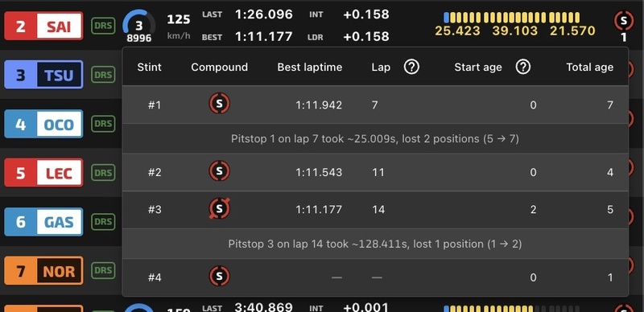Screen dimensions: 644x312
Task: Click the help icon beside Start age
Action: 522,67
